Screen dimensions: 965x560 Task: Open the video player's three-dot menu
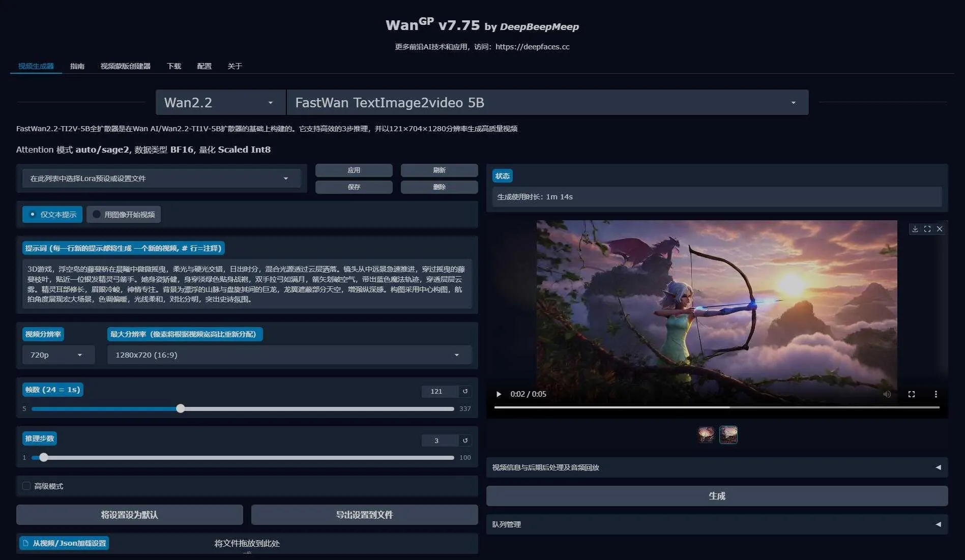[935, 394]
